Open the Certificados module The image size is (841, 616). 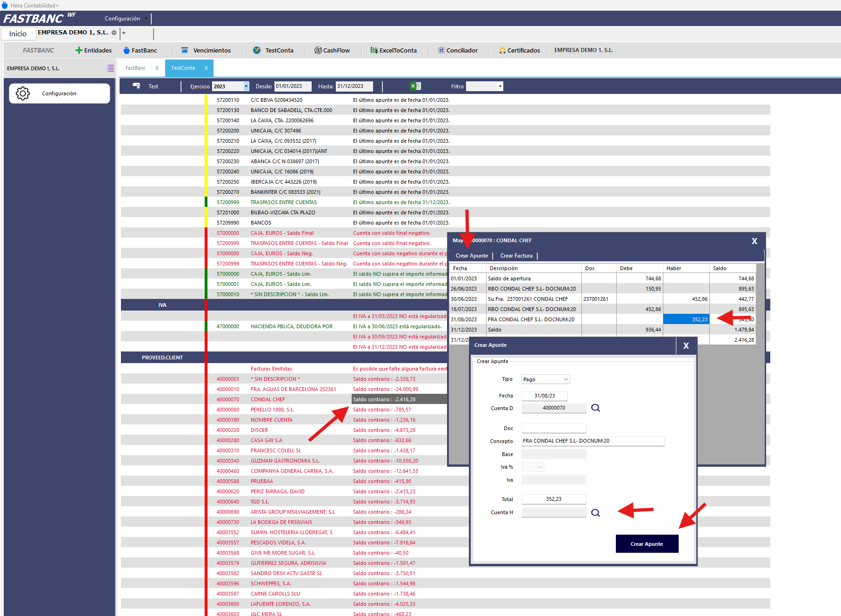[520, 50]
